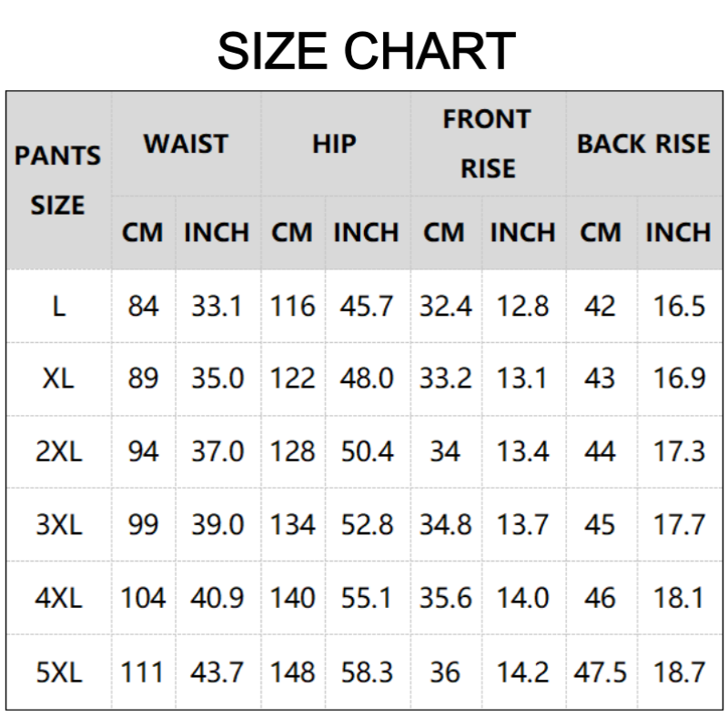Select the BACK RISE column header
The image size is (728, 728).
coord(643,144)
